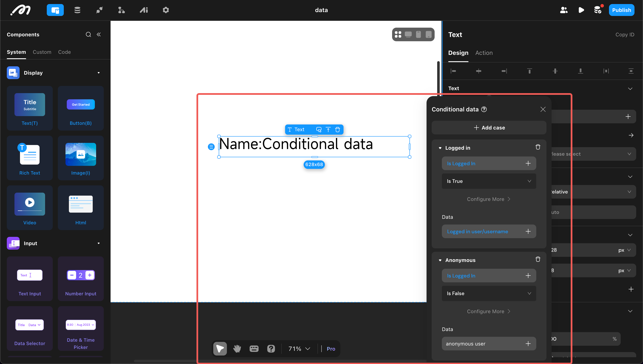This screenshot has width=643, height=364.
Task: Click trash icon on Text toolbar
Action: [337, 129]
